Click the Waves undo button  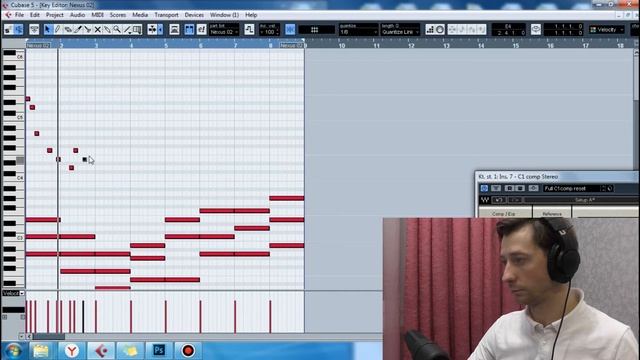pos(499,200)
